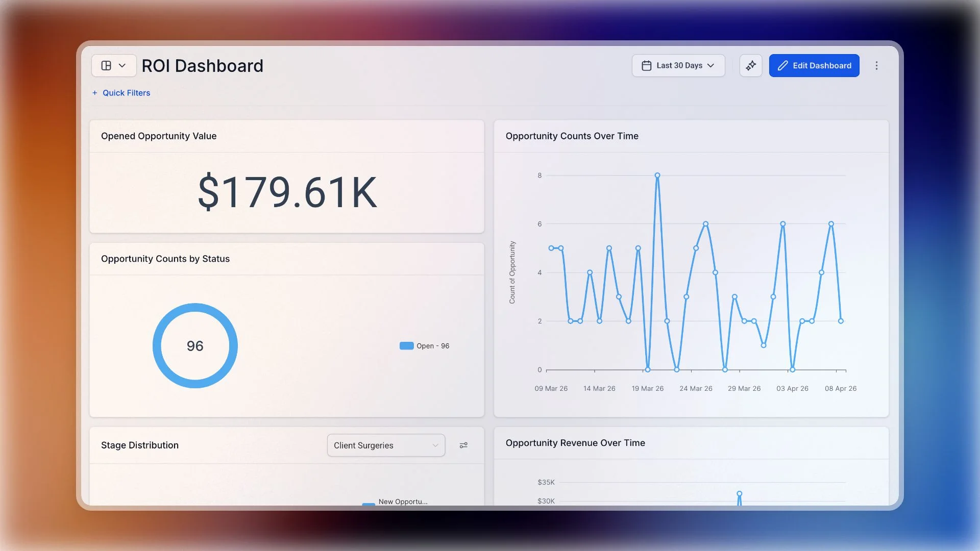The height and width of the screenshot is (551, 980).
Task: Click the $179.61K opportunity value
Action: coord(287,192)
